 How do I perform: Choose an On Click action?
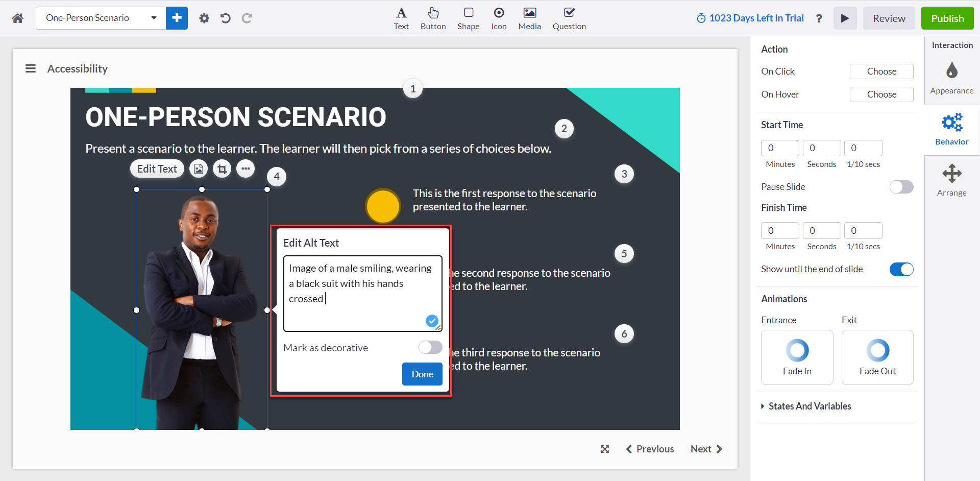(881, 71)
